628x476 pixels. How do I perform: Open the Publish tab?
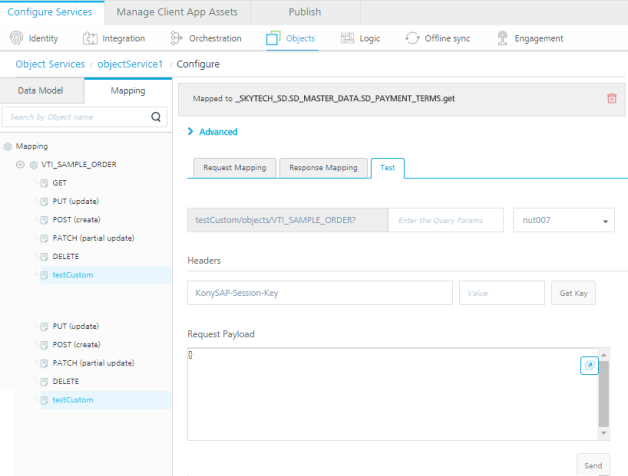pyautogui.click(x=304, y=12)
